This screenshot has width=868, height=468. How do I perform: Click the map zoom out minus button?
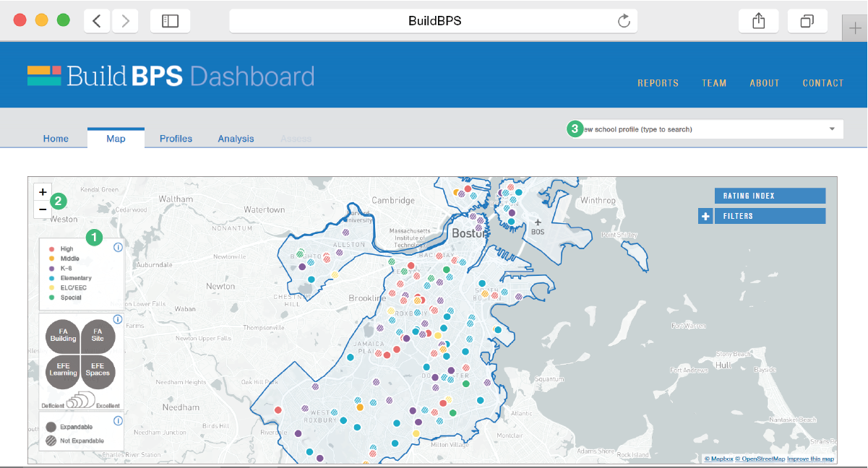coord(43,209)
